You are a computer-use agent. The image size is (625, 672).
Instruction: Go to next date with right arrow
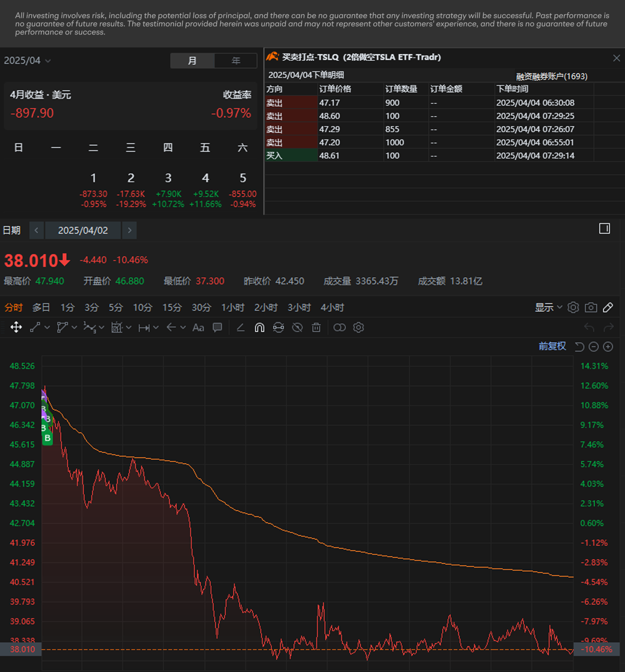point(130,230)
